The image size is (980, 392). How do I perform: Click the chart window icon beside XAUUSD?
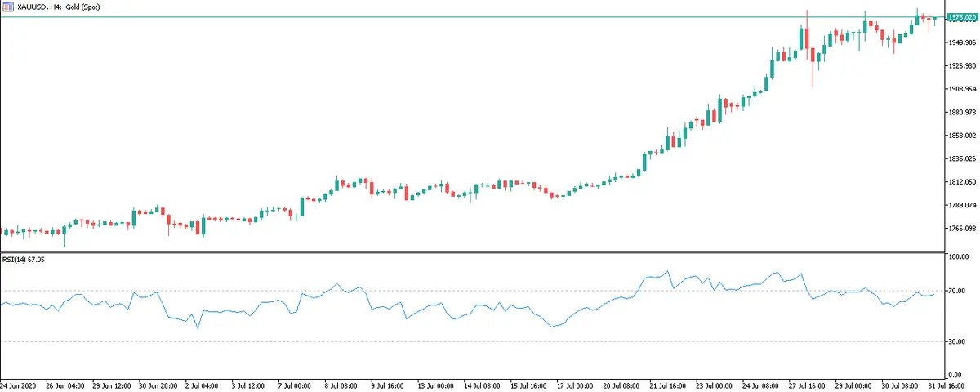[7, 6]
